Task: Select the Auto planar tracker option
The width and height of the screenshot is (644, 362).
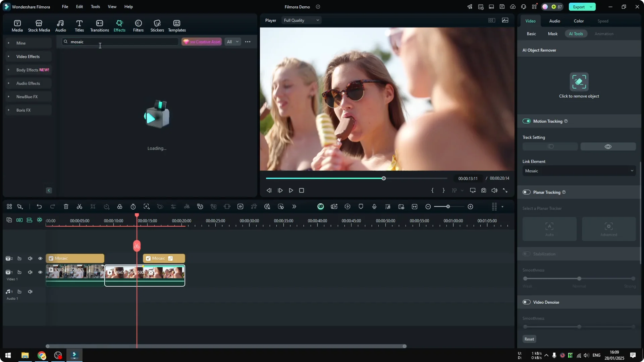Action: (549, 229)
